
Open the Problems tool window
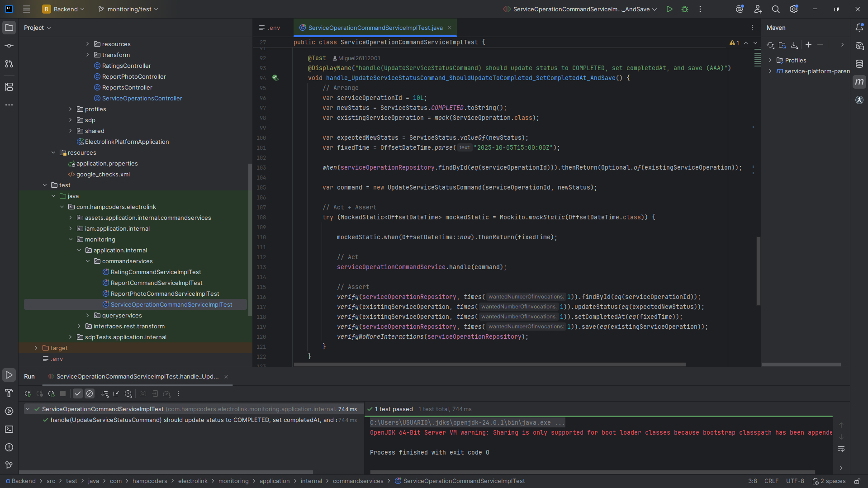click(9, 447)
